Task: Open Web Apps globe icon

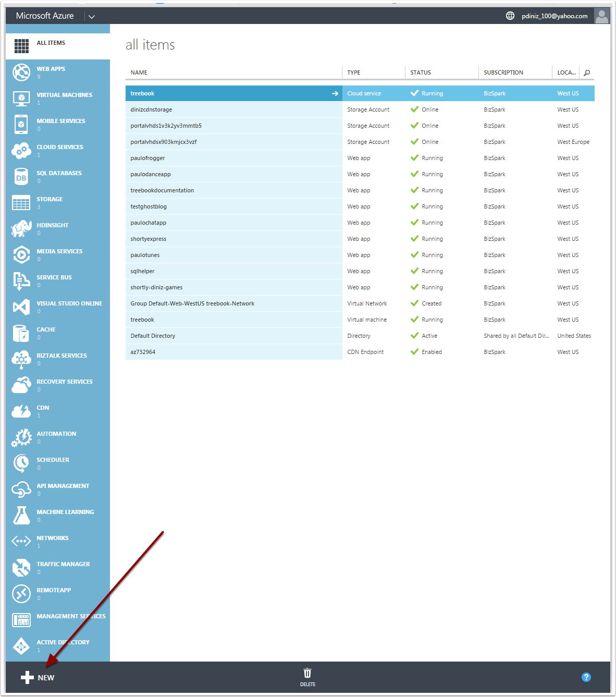Action: coord(21,72)
